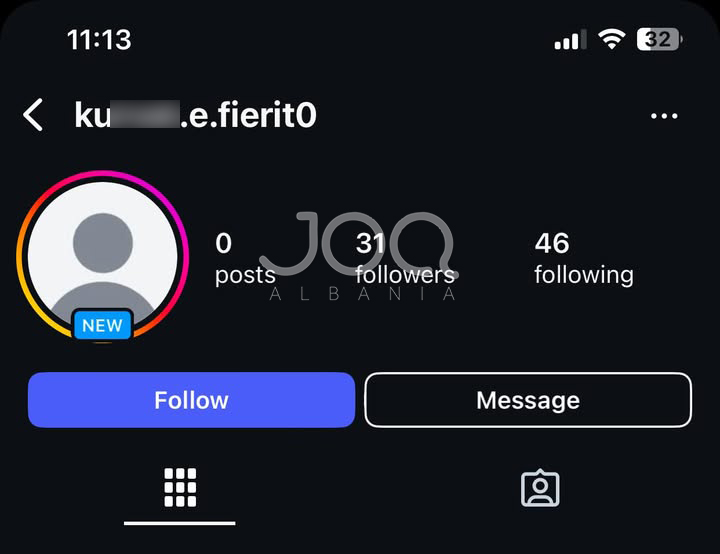Image resolution: width=720 pixels, height=554 pixels.
Task: Tap the grid icon under Follow button
Action: [180, 487]
